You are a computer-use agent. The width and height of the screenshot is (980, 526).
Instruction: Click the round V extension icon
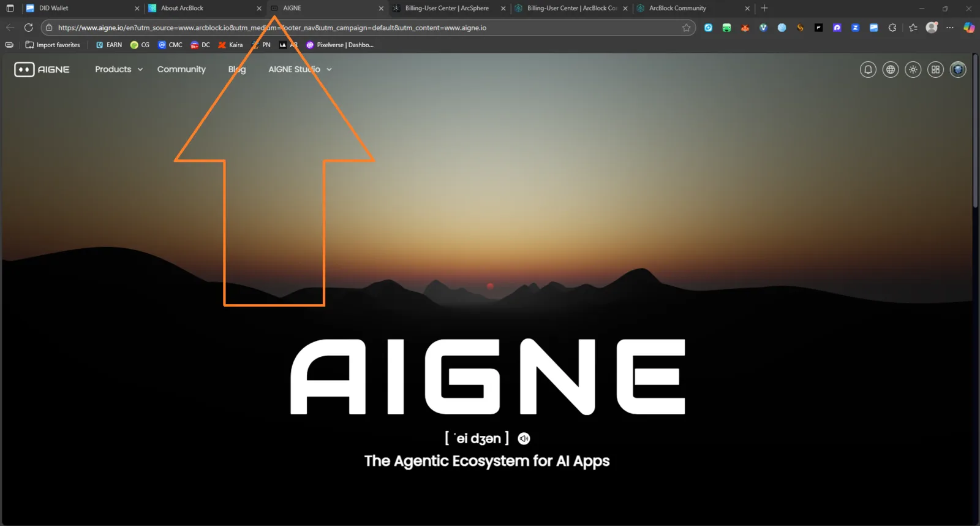[763, 28]
